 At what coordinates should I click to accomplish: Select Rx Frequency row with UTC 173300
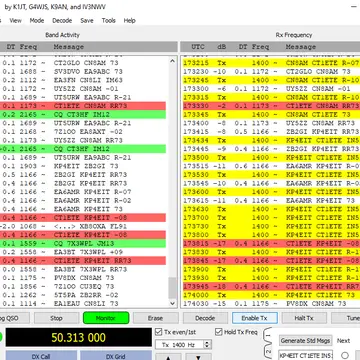(x=271, y=89)
